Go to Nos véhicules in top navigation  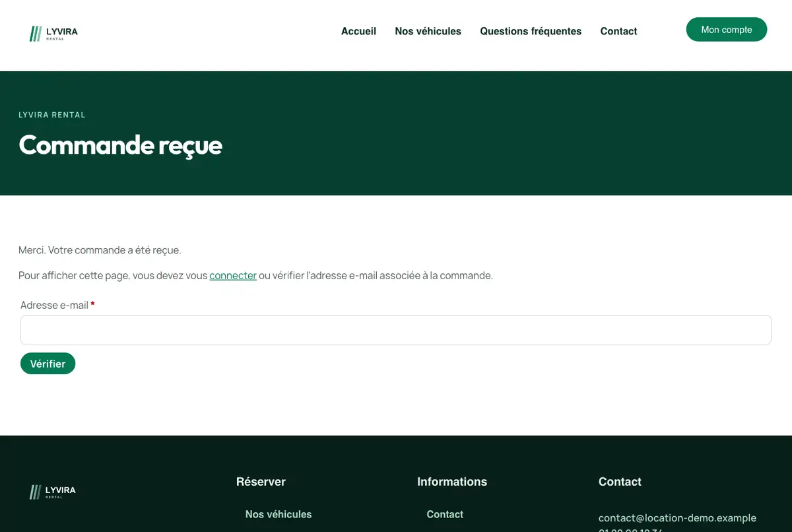(x=428, y=31)
